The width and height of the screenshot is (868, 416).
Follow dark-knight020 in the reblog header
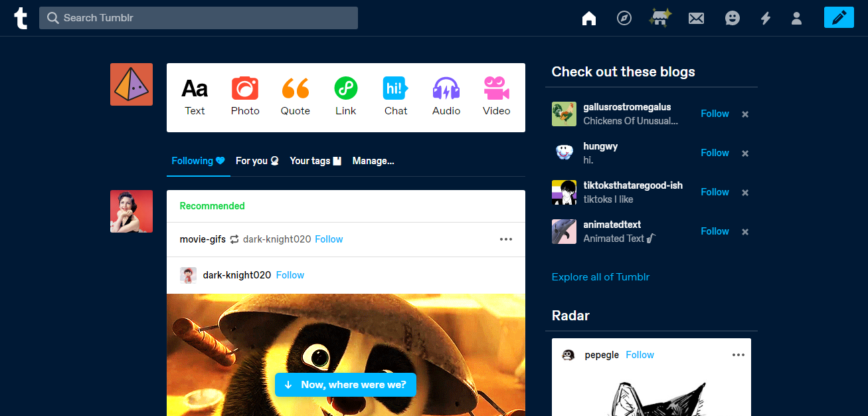click(329, 239)
